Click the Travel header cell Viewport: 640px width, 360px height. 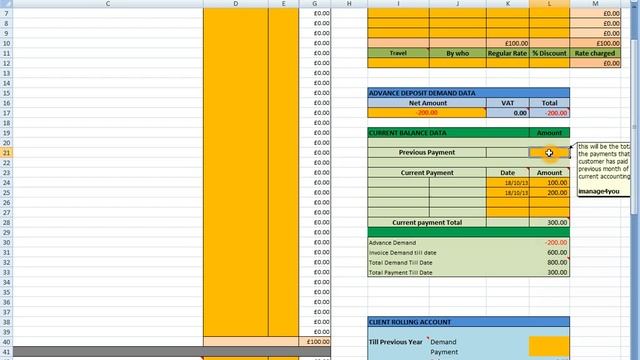(398, 53)
